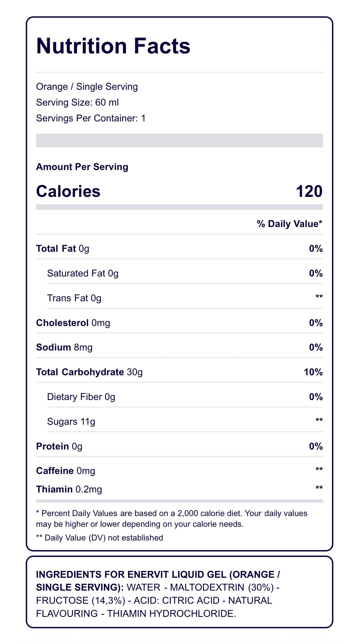Click the Thiamin 0.2mg row
Viewport: 360px width, 644px height.
coord(179,489)
